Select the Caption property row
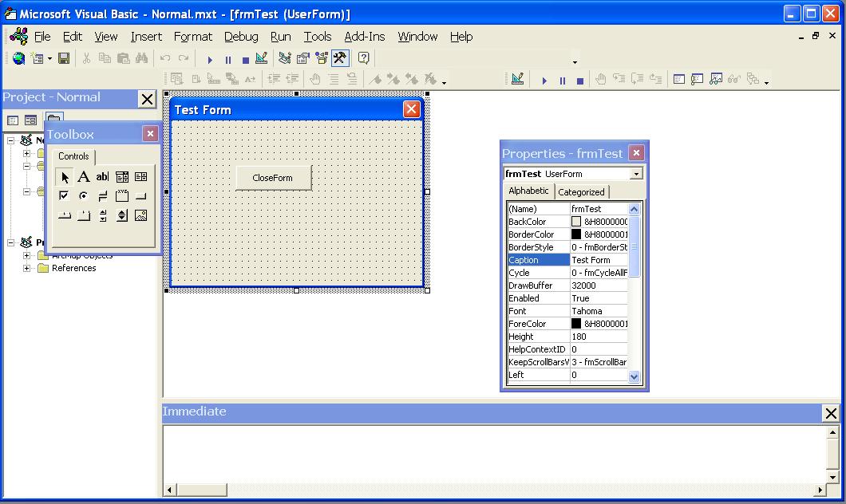This screenshot has width=846, height=504. coord(567,260)
